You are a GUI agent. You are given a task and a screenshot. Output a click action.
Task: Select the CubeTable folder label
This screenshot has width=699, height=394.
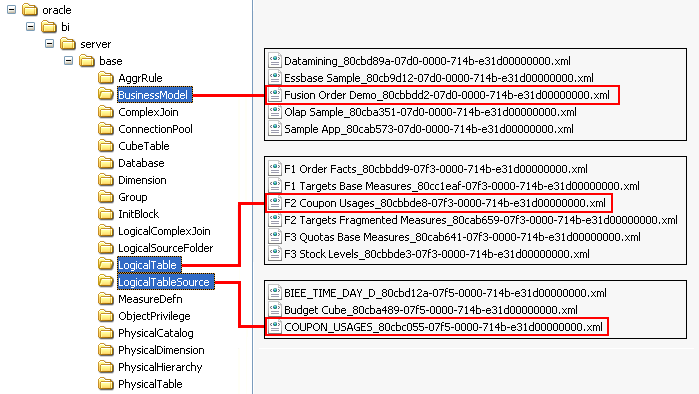click(144, 146)
